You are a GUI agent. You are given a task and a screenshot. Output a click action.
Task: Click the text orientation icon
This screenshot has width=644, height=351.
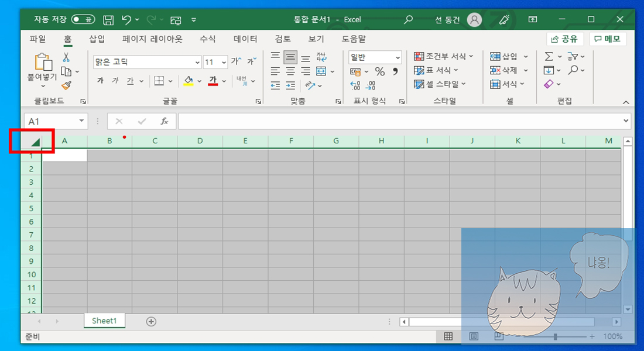[310, 85]
